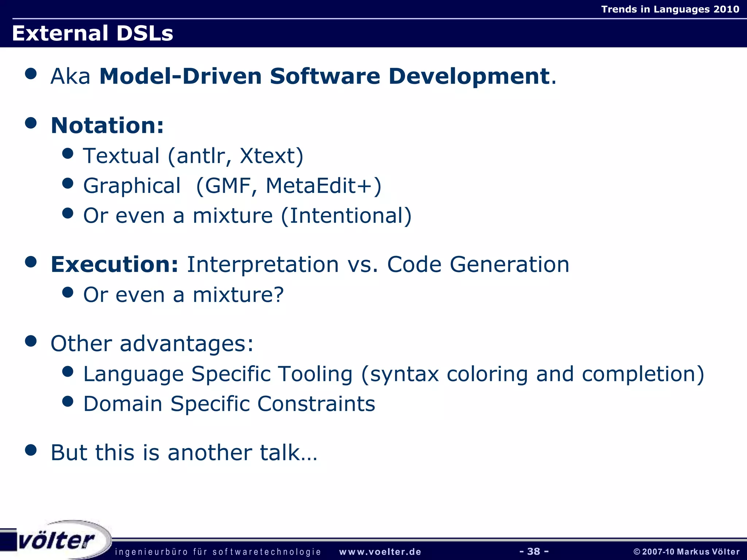Image resolution: width=747 pixels, height=560 pixels.
Task: Click the copyright Markus Völter text
Action: pos(686,552)
